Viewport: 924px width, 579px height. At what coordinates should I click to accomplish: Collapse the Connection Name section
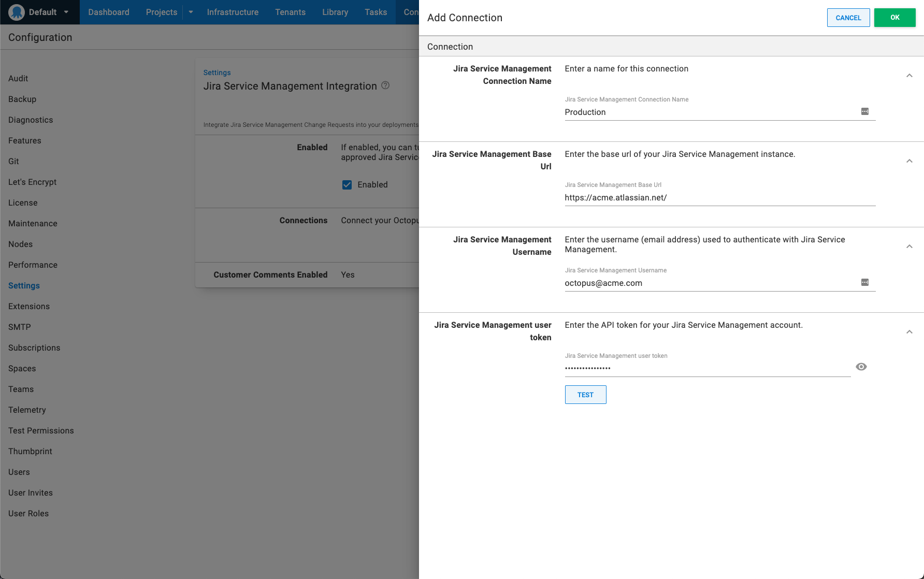tap(909, 75)
